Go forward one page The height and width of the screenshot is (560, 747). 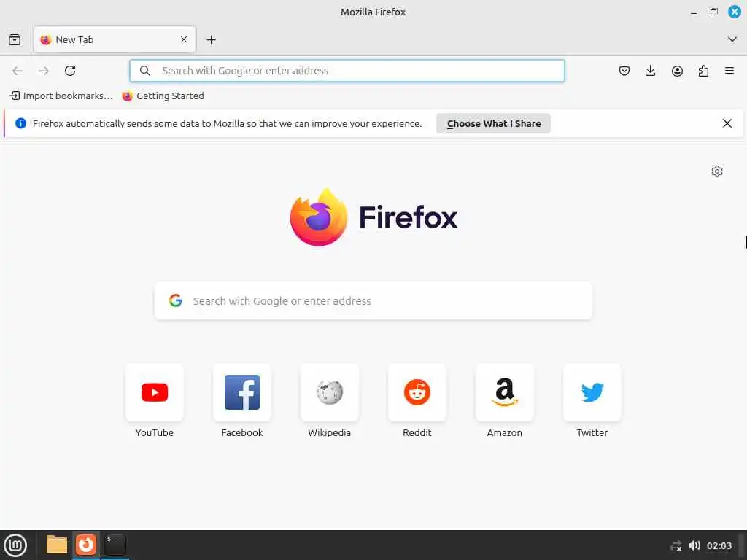pyautogui.click(x=44, y=71)
